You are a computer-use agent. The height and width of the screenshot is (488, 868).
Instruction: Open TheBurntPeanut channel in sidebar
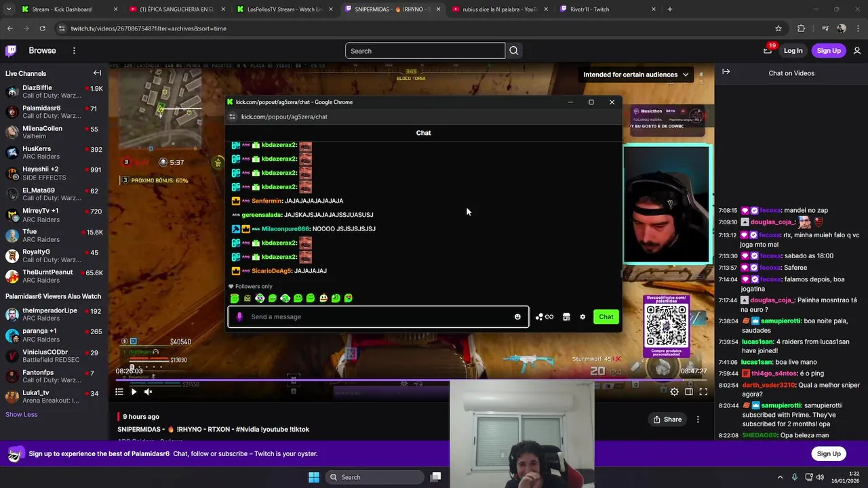click(54, 277)
